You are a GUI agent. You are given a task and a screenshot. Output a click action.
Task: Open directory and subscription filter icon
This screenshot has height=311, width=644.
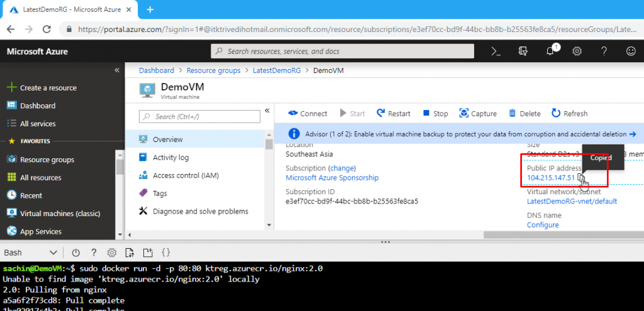[523, 52]
